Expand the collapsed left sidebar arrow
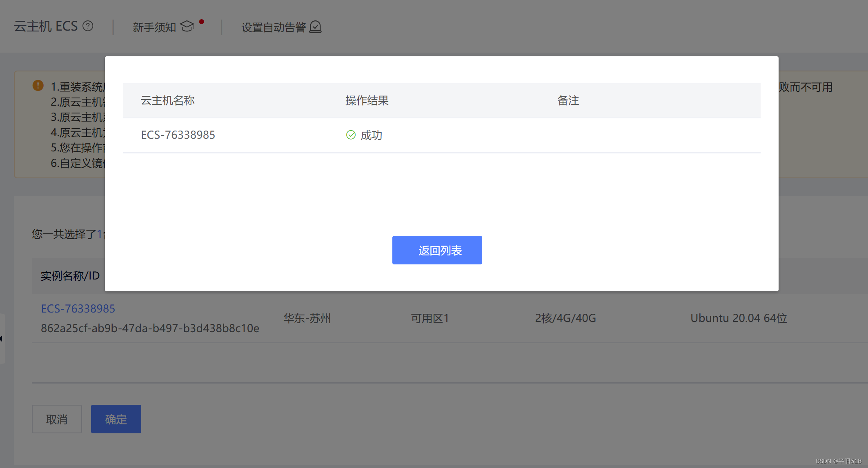The height and width of the screenshot is (468, 868). point(2,339)
